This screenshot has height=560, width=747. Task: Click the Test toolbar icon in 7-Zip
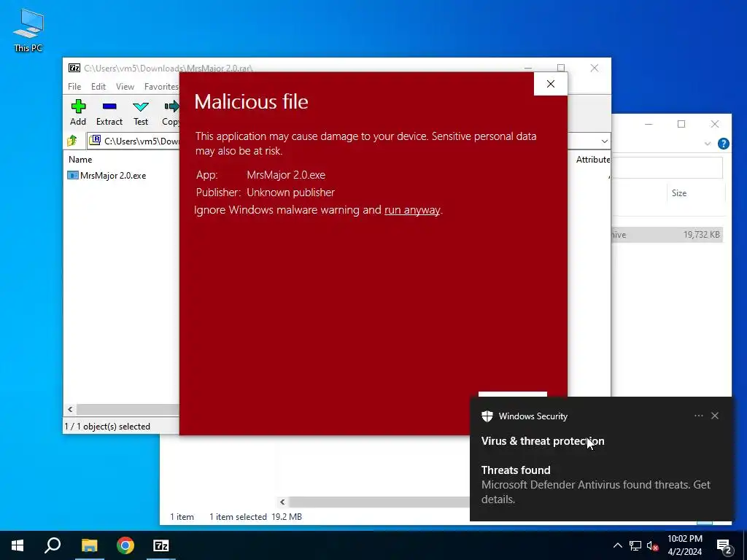(x=141, y=112)
